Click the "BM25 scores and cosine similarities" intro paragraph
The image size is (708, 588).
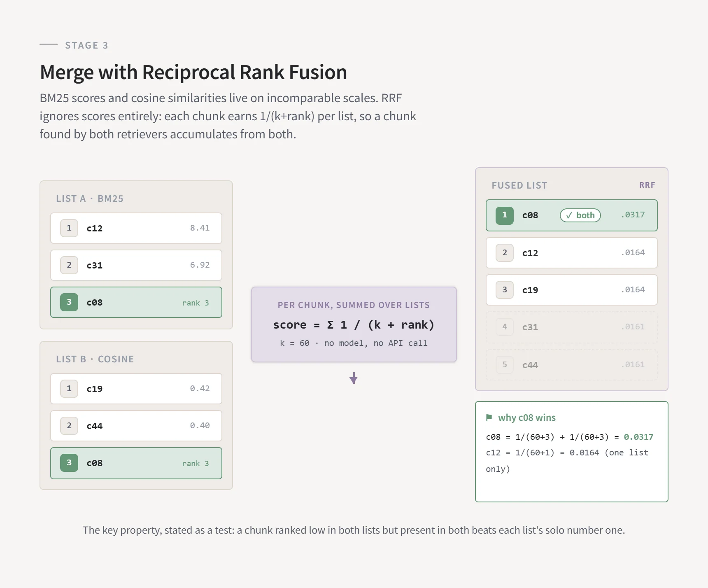click(228, 116)
